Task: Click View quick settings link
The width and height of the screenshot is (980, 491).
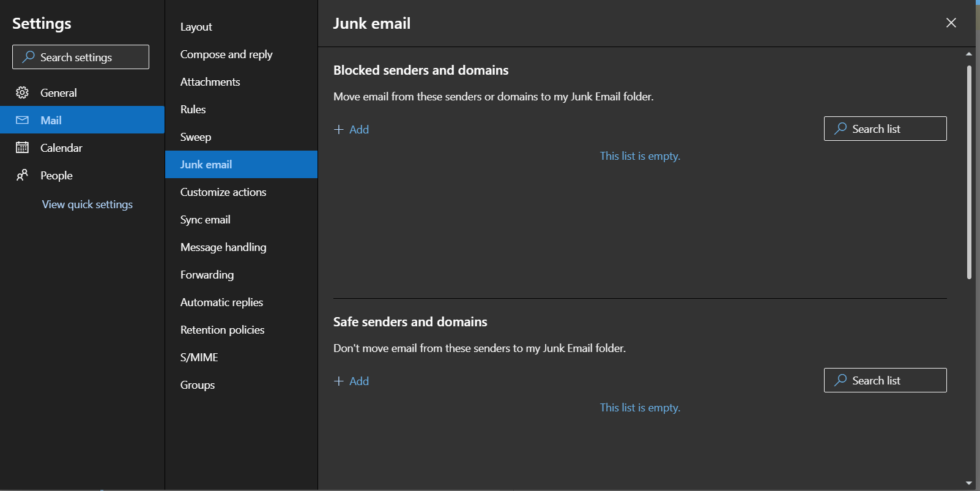Action: coord(87,204)
